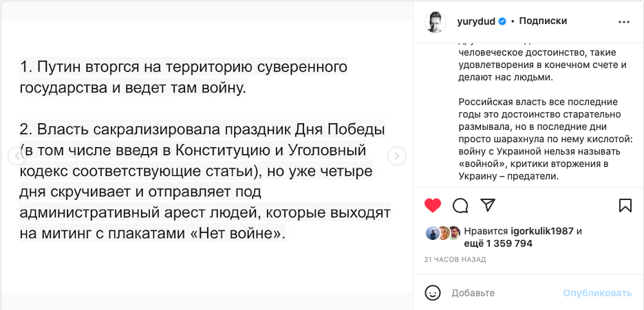Viewport: 644px width, 310px height.
Task: Click the post slide with numbered text
Action: (206, 151)
